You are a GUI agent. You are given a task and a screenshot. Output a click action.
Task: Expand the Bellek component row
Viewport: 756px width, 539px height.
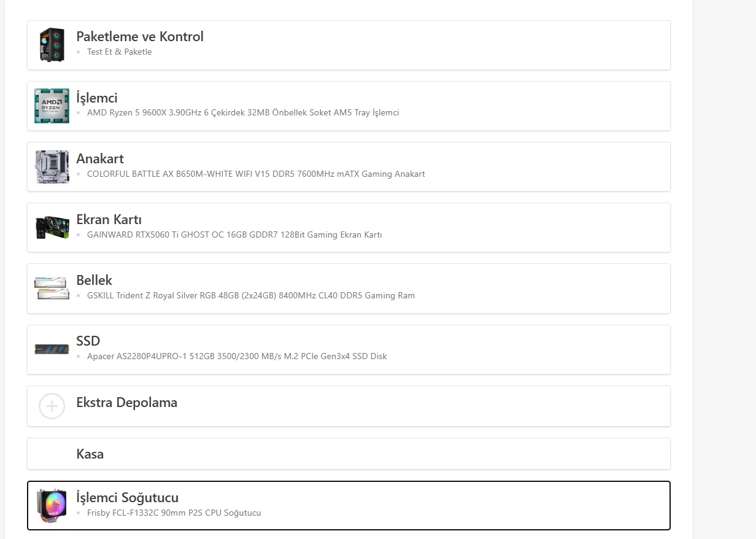94,280
